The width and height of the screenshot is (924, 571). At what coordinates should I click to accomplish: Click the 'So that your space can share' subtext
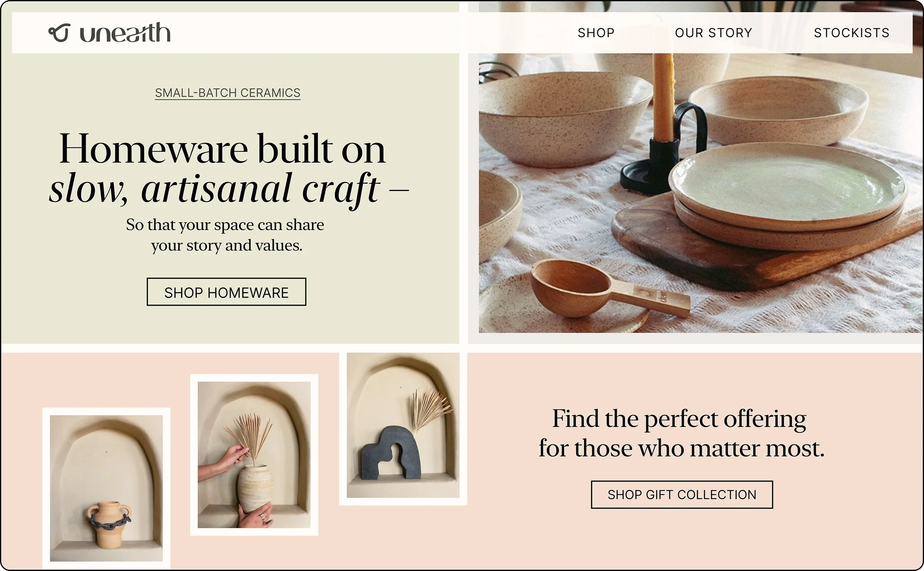click(x=225, y=225)
